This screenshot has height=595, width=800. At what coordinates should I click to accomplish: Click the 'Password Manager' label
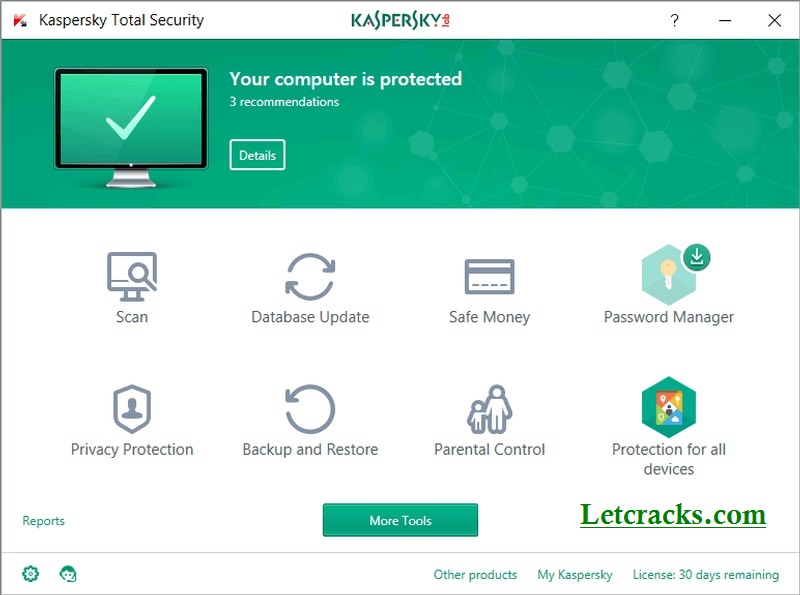669,317
